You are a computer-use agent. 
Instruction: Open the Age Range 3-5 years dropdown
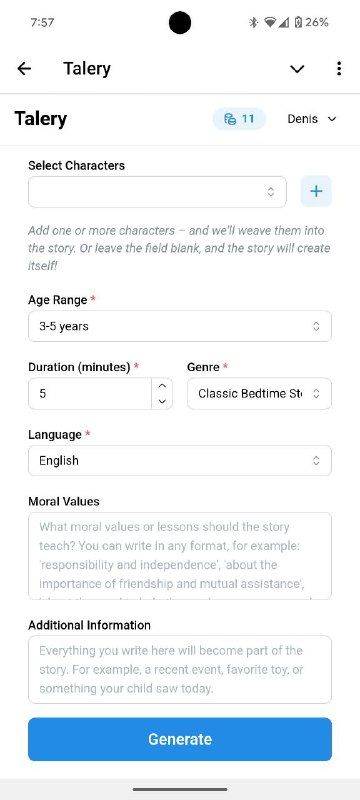[179, 326]
